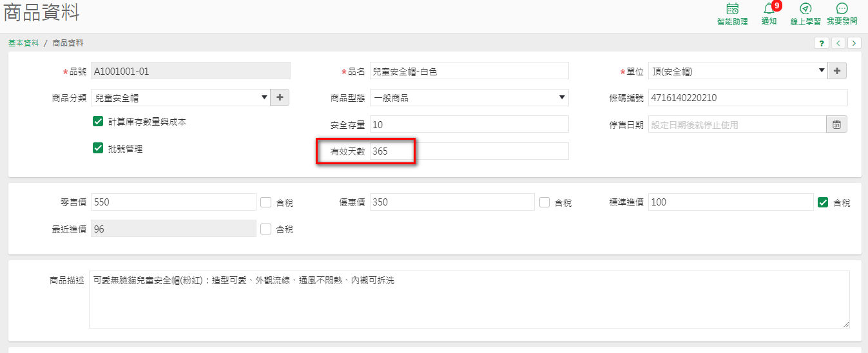This screenshot has width=868, height=353.
Task: Click the 標準進價 field showing 100
Action: [x=731, y=202]
